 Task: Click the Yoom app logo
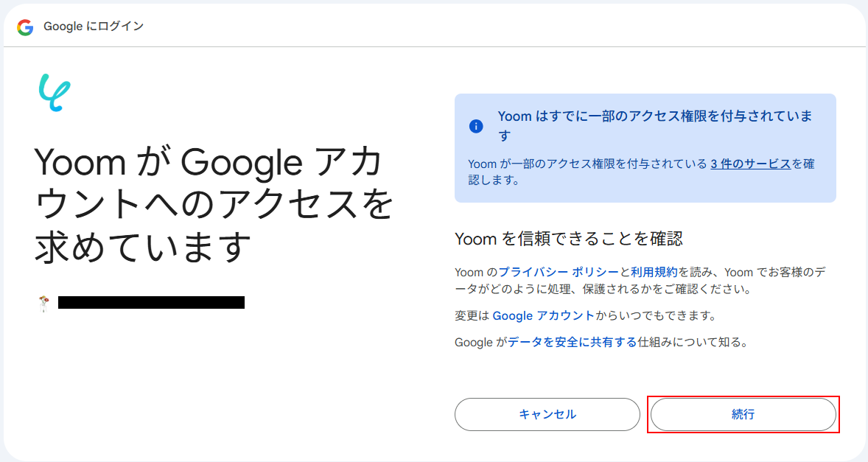54,93
